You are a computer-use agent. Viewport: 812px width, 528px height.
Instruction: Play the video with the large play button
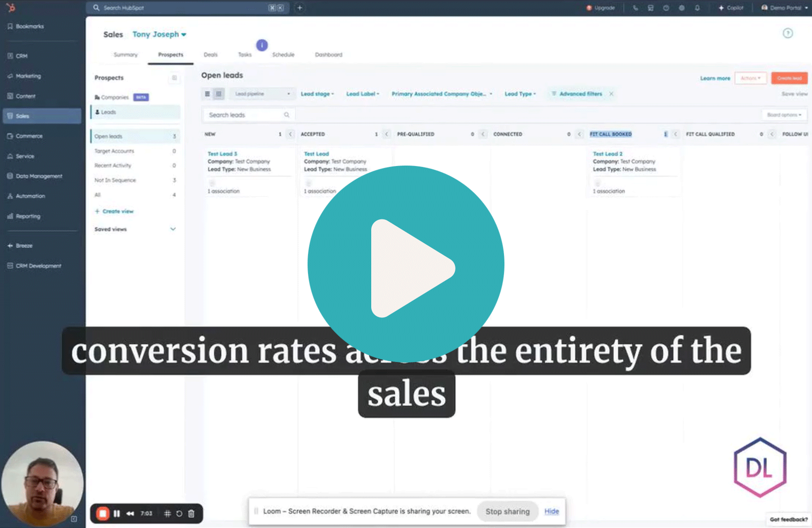(x=406, y=264)
